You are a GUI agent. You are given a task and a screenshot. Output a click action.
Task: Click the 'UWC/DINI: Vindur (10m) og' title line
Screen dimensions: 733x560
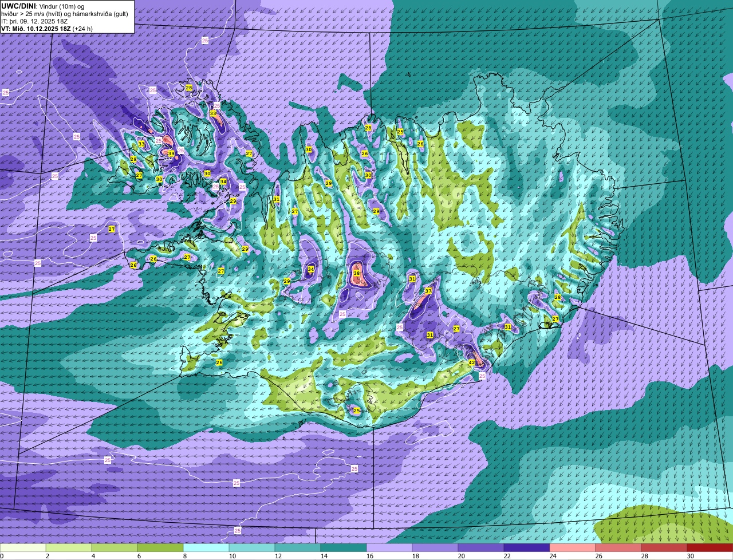click(x=43, y=6)
